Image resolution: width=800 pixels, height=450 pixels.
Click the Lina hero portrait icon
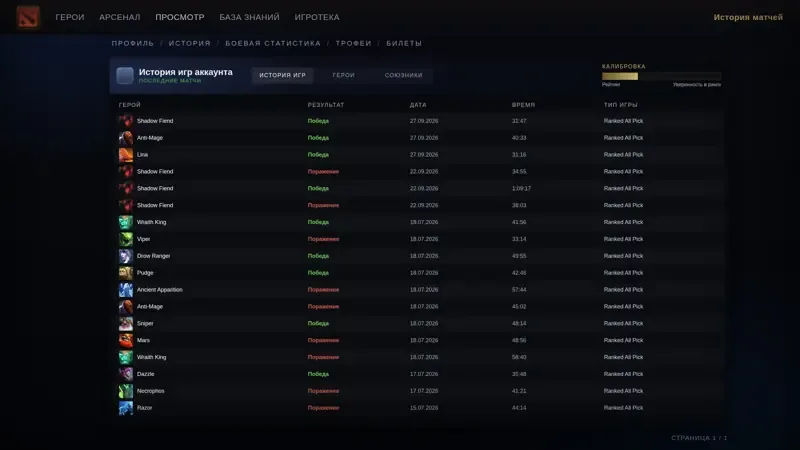tap(126, 155)
